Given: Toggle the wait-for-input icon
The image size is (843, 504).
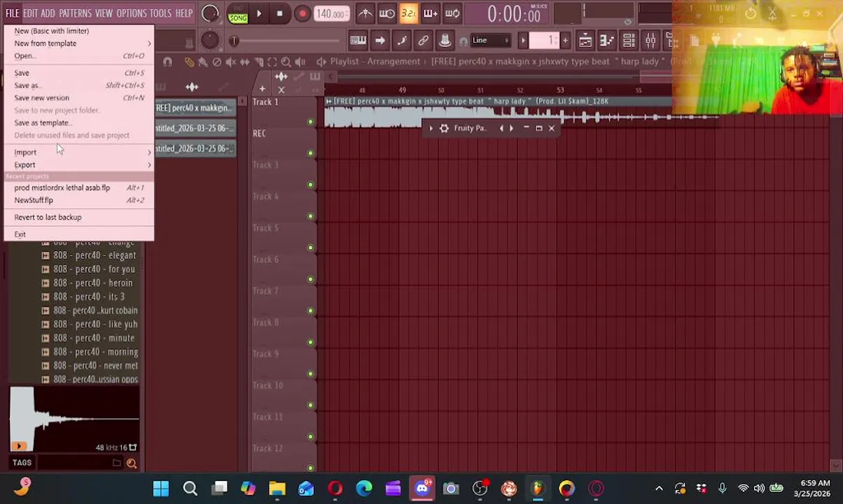Looking at the screenshot, I should click(x=386, y=13).
